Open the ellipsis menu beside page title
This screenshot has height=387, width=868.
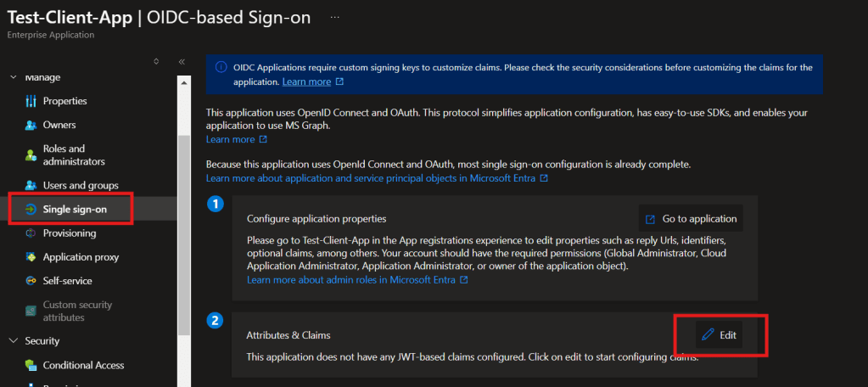335,17
